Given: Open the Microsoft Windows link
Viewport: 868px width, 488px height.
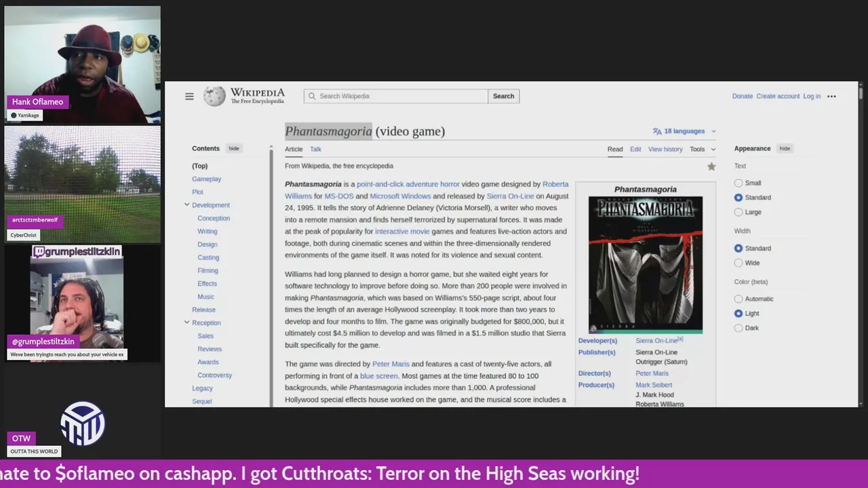Looking at the screenshot, I should [400, 196].
